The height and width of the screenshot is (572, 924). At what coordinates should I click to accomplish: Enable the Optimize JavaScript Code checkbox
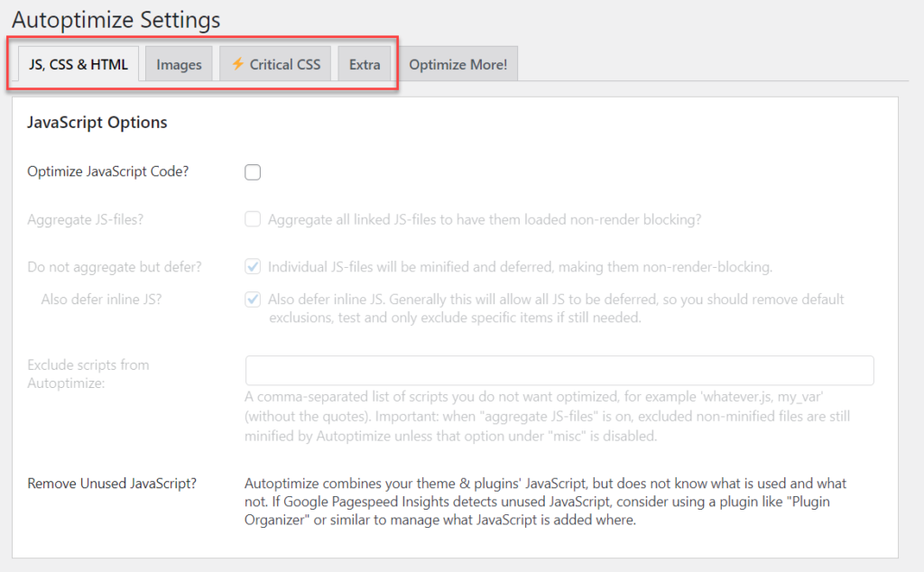point(253,172)
